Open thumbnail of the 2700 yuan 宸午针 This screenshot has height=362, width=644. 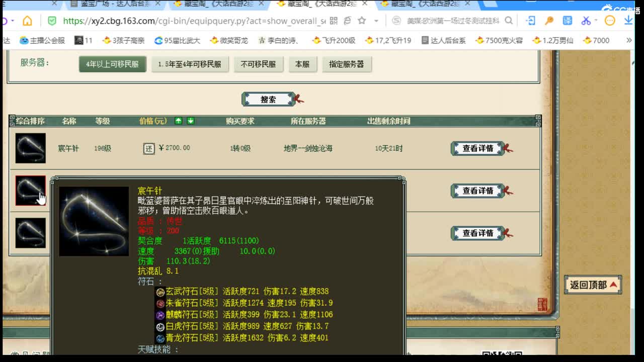(x=30, y=148)
